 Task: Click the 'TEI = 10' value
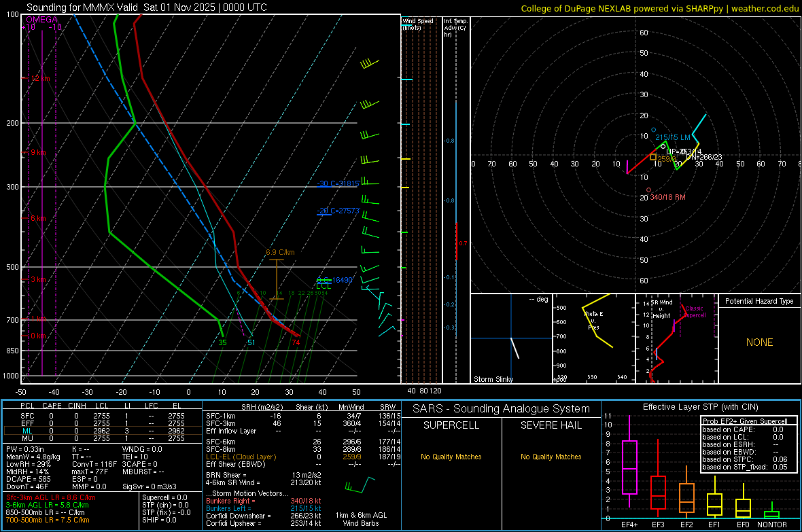point(135,457)
